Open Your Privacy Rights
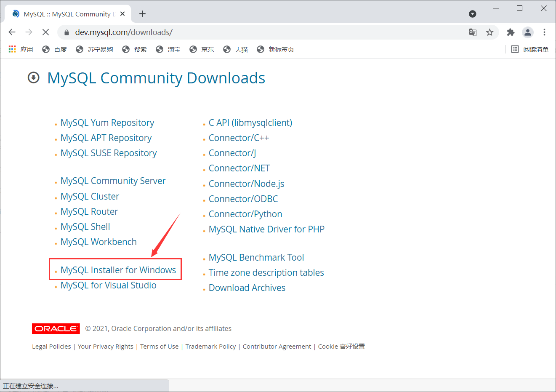The width and height of the screenshot is (556, 392). pos(106,346)
